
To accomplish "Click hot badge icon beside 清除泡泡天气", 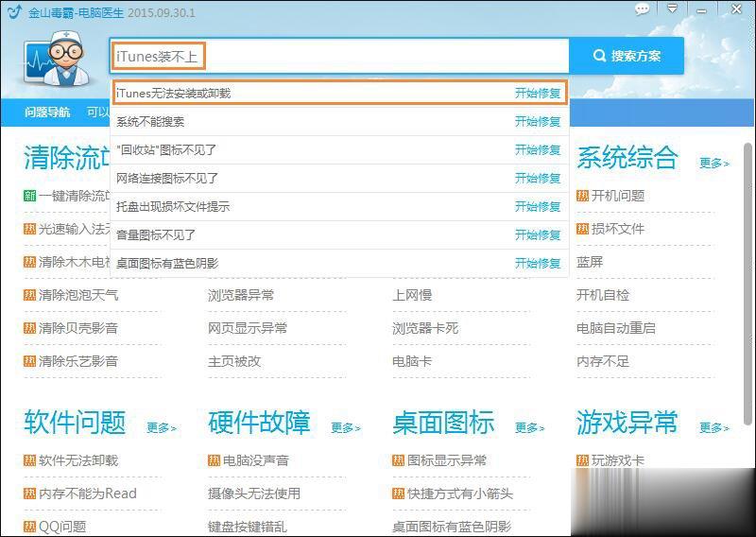I will (x=29, y=295).
